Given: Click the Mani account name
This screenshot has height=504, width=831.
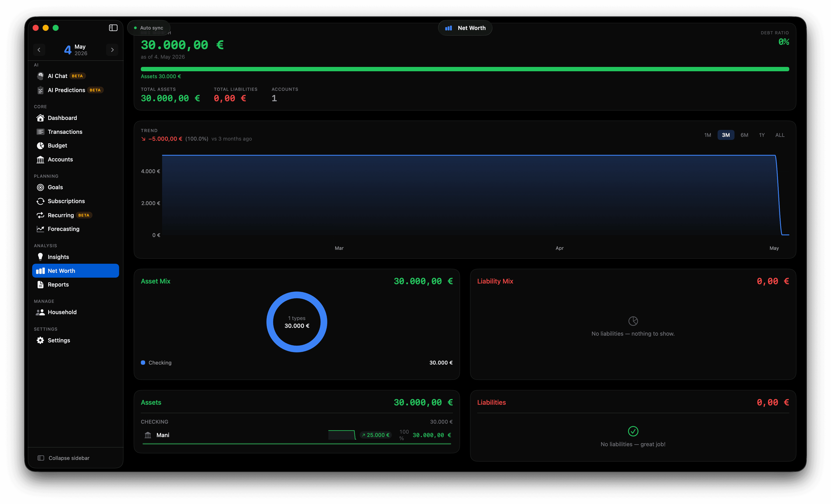Looking at the screenshot, I should [x=163, y=435].
